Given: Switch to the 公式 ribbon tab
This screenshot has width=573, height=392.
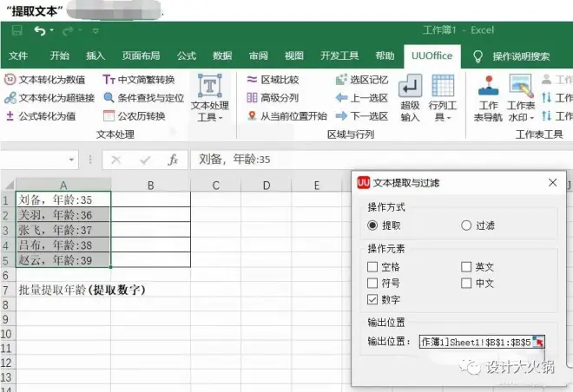Looking at the screenshot, I should pos(186,56).
